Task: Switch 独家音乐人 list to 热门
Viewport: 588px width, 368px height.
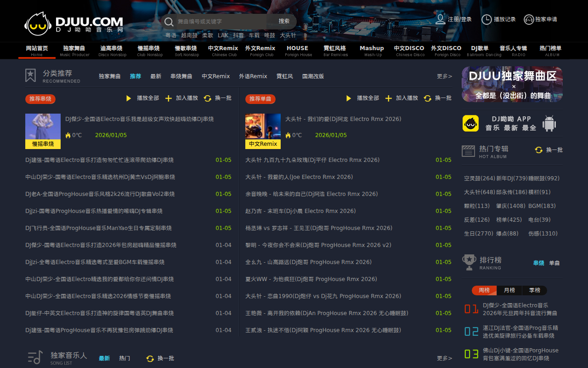Action: coord(124,358)
